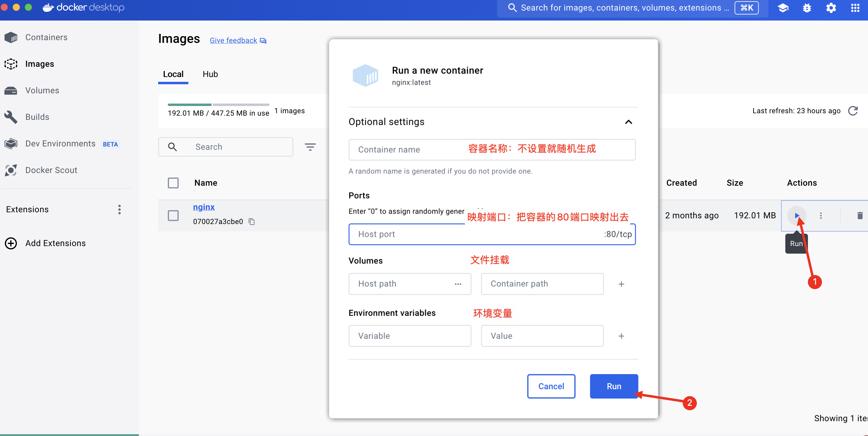
Task: Focus the Host port field
Action: 492,234
